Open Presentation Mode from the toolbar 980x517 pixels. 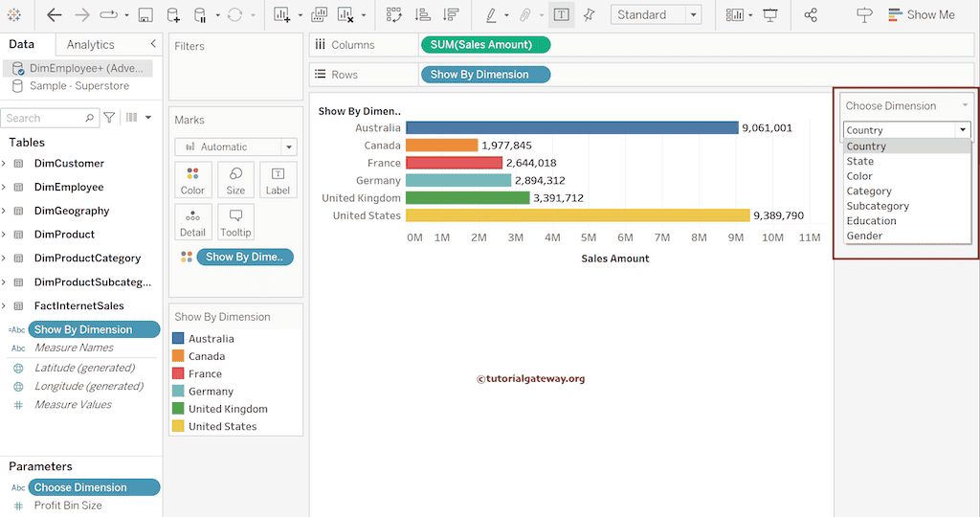coord(770,15)
